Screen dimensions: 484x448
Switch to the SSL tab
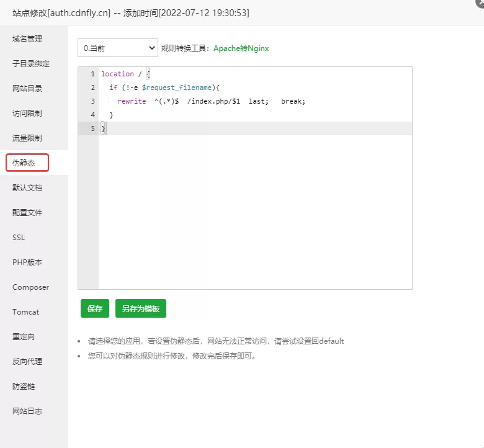(19, 238)
